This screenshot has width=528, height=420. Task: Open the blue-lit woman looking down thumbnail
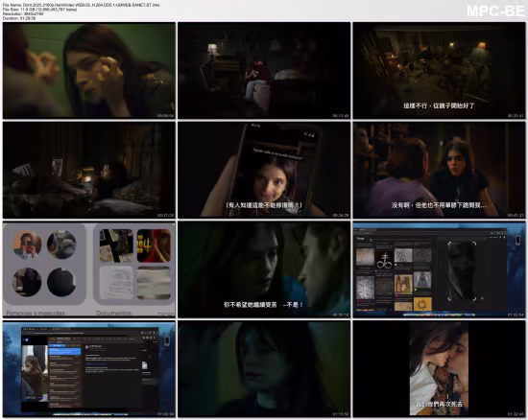click(264, 369)
